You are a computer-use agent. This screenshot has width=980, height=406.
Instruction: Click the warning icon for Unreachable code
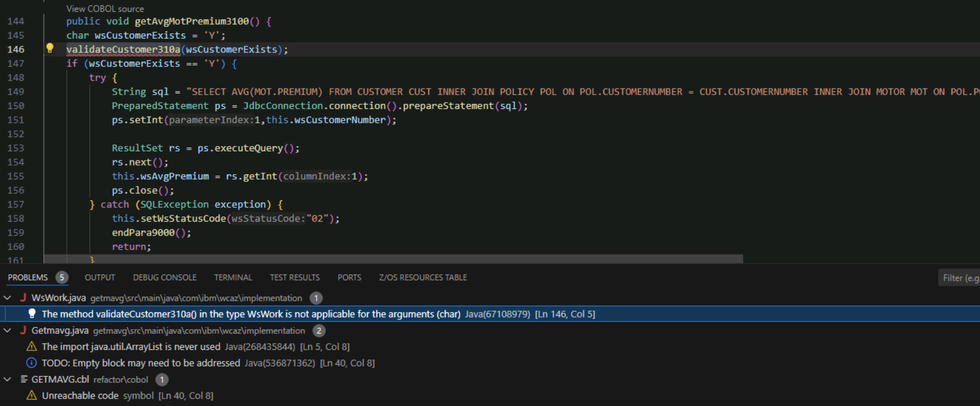click(32, 395)
